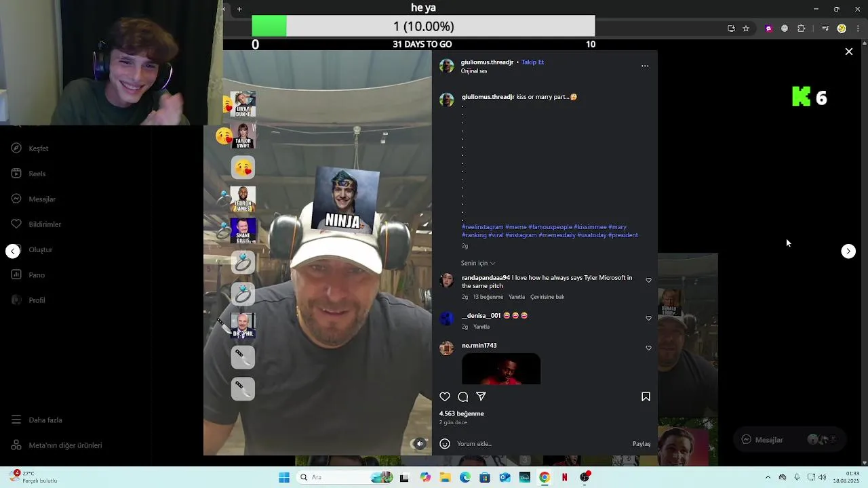This screenshot has height=488, width=868.
Task: Go to the next post
Action: tap(848, 251)
